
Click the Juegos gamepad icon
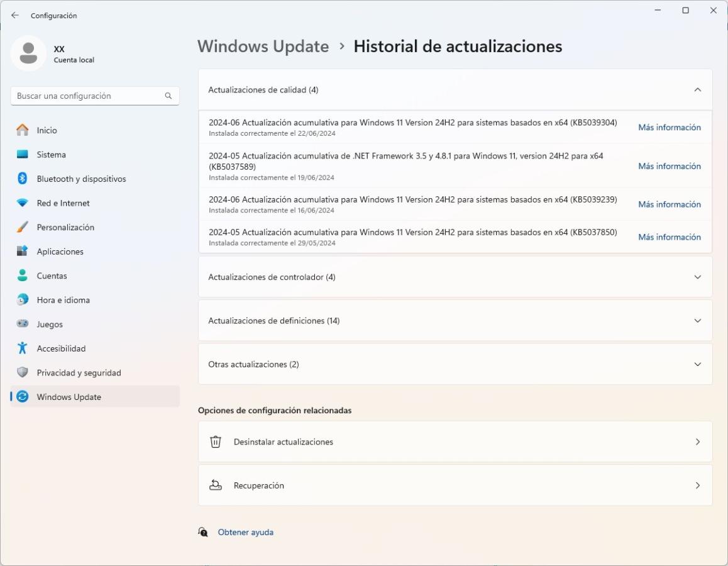point(23,324)
